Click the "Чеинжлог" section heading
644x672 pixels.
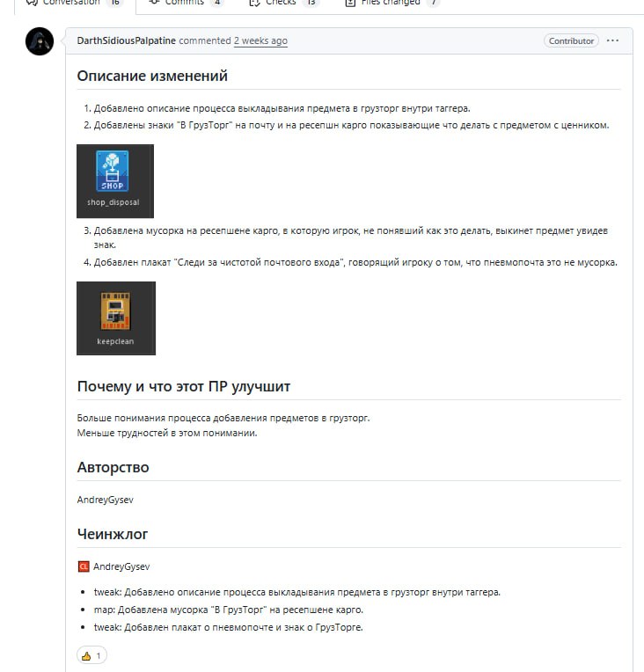coord(113,534)
